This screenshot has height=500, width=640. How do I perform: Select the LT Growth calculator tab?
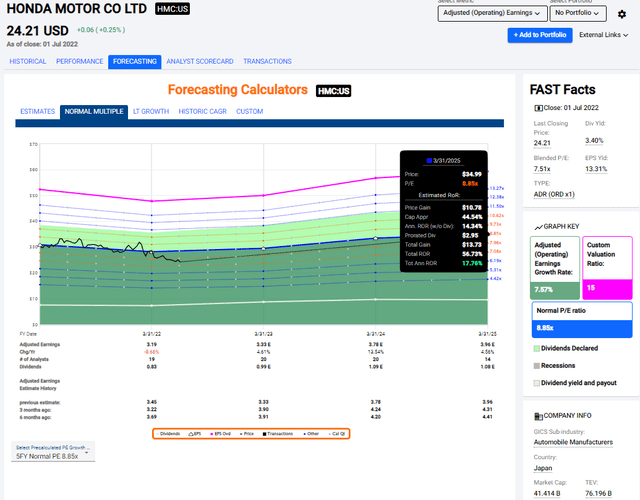(x=151, y=111)
